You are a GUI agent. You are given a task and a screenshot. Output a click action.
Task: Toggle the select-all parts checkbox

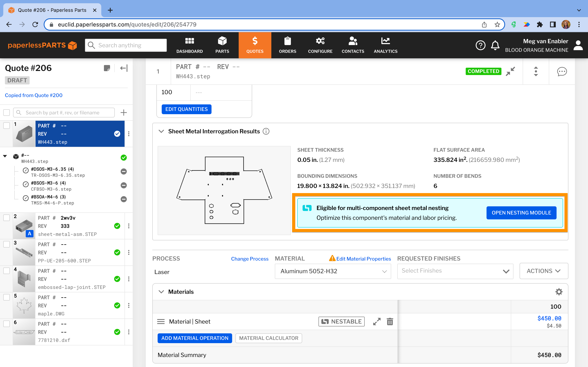click(x=7, y=113)
